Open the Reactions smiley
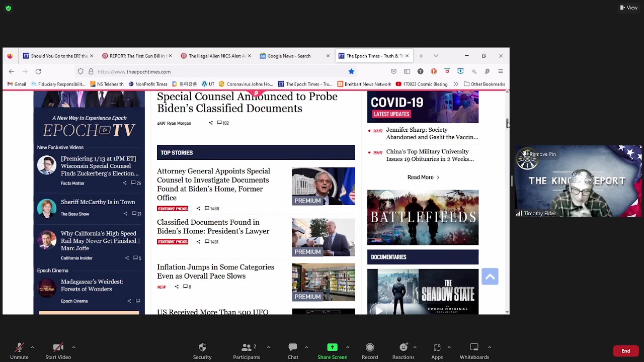This screenshot has height=362, width=644. [403, 347]
